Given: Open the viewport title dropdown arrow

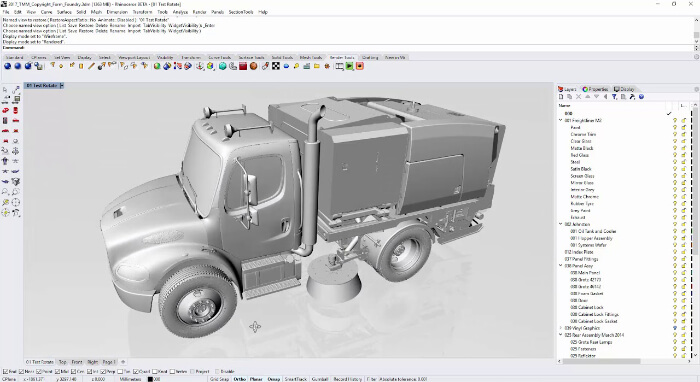Looking at the screenshot, I should click(x=62, y=85).
